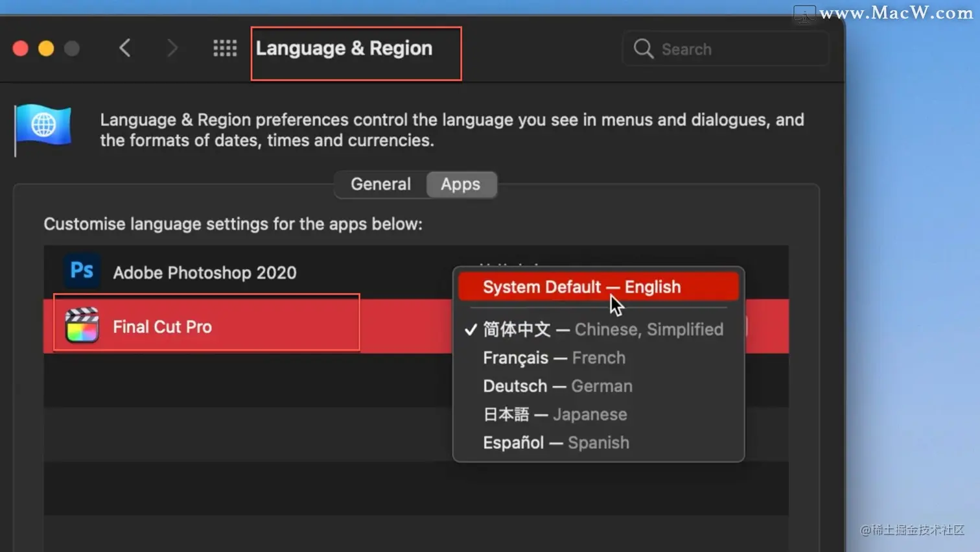Select the Adobe Photoshop 2020 row

416,272
